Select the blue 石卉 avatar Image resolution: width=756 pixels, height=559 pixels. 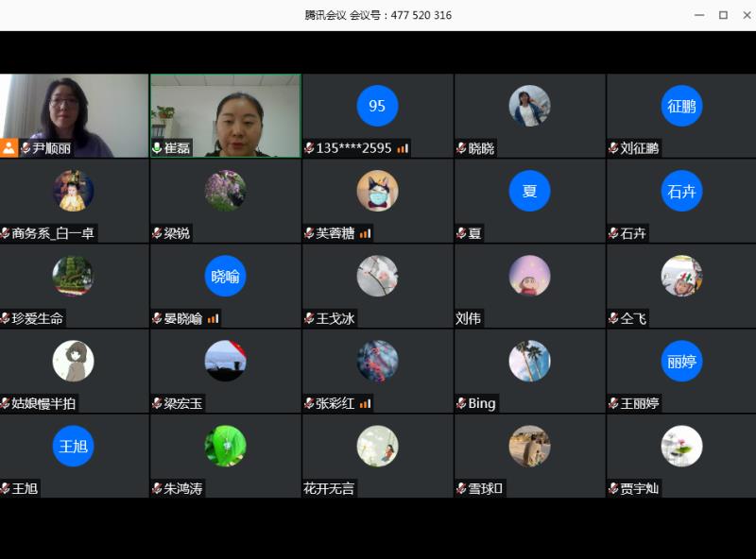pos(681,191)
